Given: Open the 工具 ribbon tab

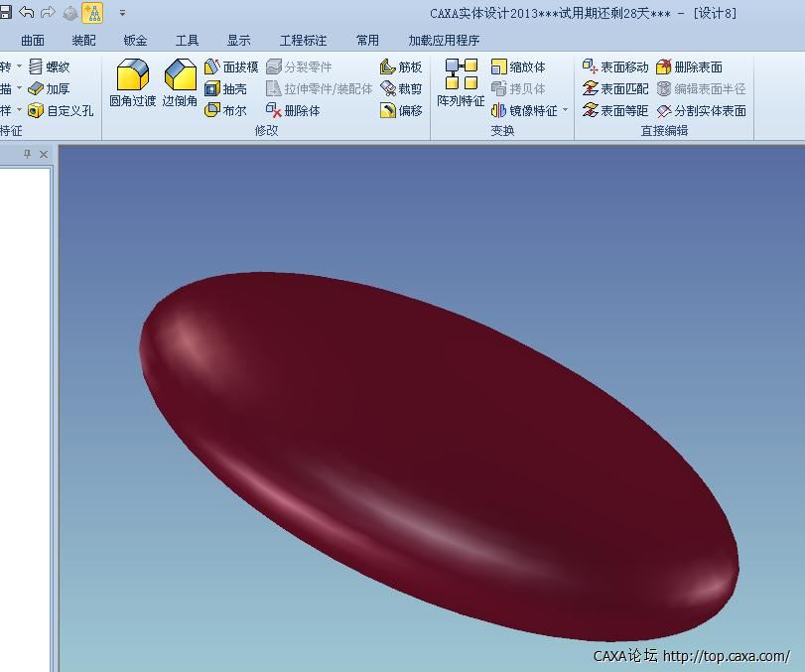Looking at the screenshot, I should pyautogui.click(x=187, y=40).
